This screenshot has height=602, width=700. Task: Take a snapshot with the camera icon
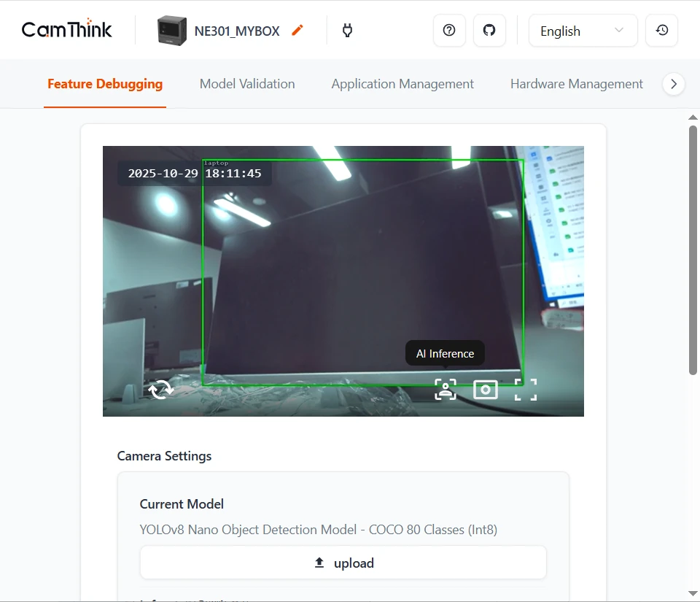[486, 390]
